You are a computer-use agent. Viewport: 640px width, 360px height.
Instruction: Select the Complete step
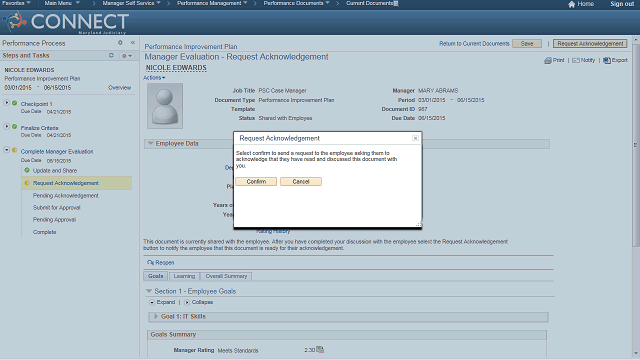click(44, 232)
